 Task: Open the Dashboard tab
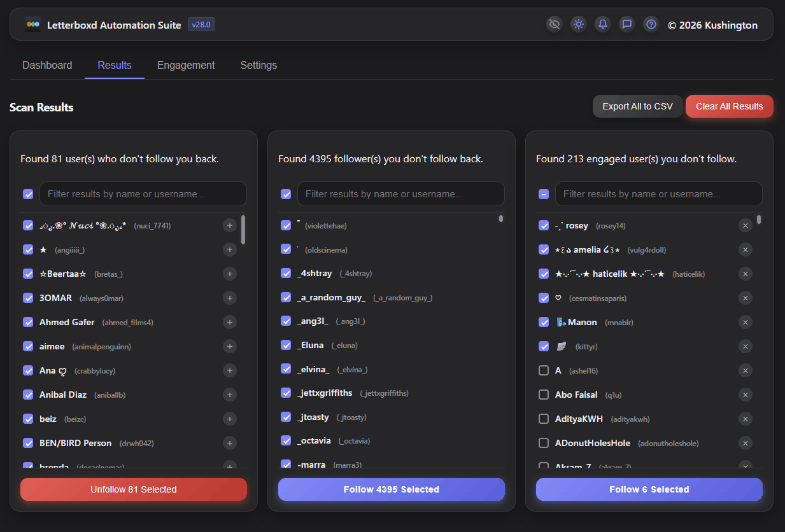pyautogui.click(x=47, y=65)
